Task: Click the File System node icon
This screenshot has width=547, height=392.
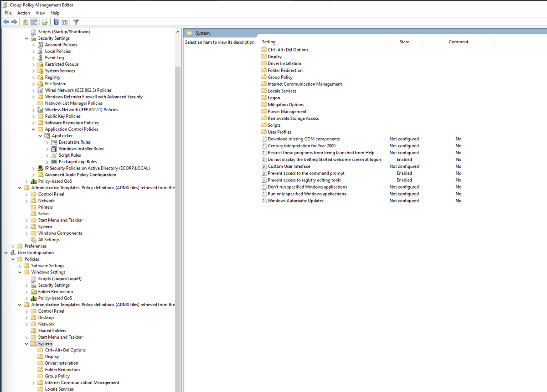Action: [41, 84]
